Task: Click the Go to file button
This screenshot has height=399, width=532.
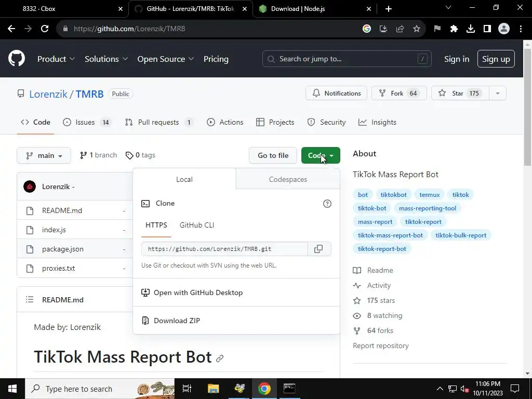Action: [x=273, y=155]
